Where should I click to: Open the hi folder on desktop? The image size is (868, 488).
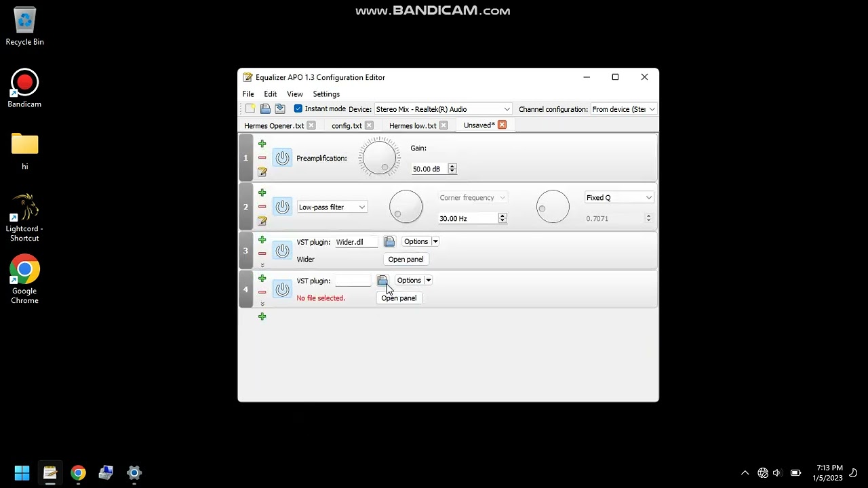pyautogui.click(x=24, y=150)
